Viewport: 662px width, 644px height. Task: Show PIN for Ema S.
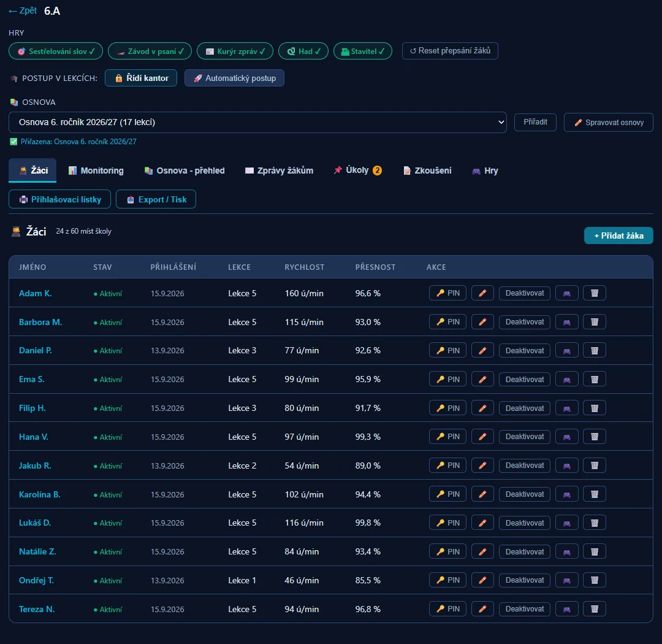coord(447,380)
